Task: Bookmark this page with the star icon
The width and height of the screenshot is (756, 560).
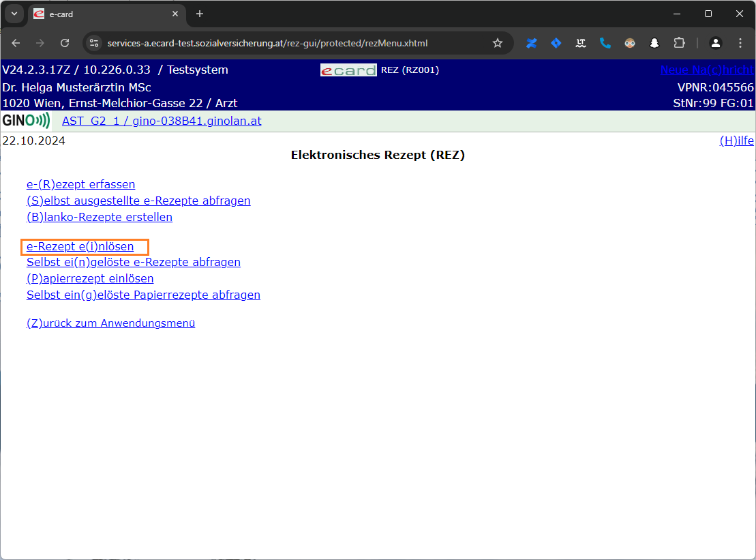Action: point(498,43)
